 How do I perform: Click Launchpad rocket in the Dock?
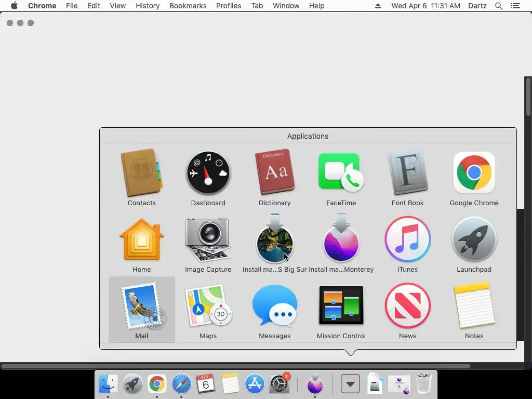(x=132, y=384)
